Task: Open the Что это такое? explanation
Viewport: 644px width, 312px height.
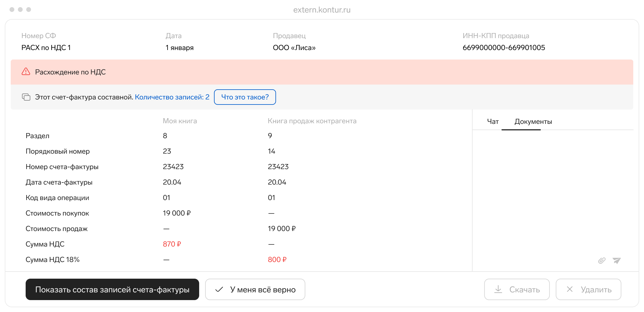Action: coord(245,97)
